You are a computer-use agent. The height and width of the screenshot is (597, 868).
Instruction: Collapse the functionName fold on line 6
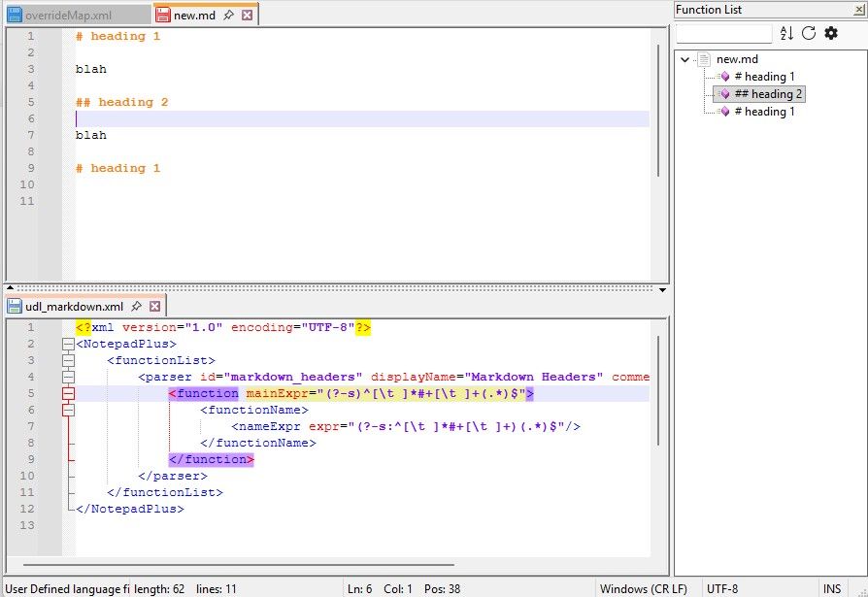[68, 411]
